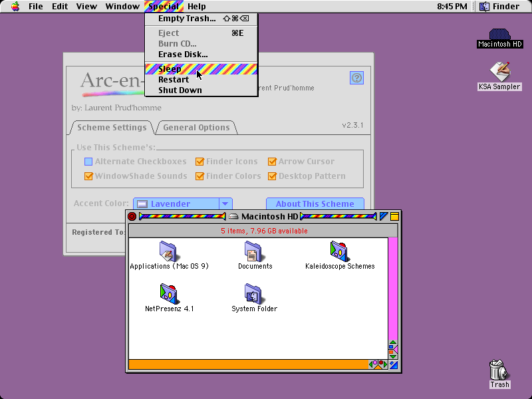Click the Finder application switcher icon
The height and width of the screenshot is (399, 532).
coord(485,6)
